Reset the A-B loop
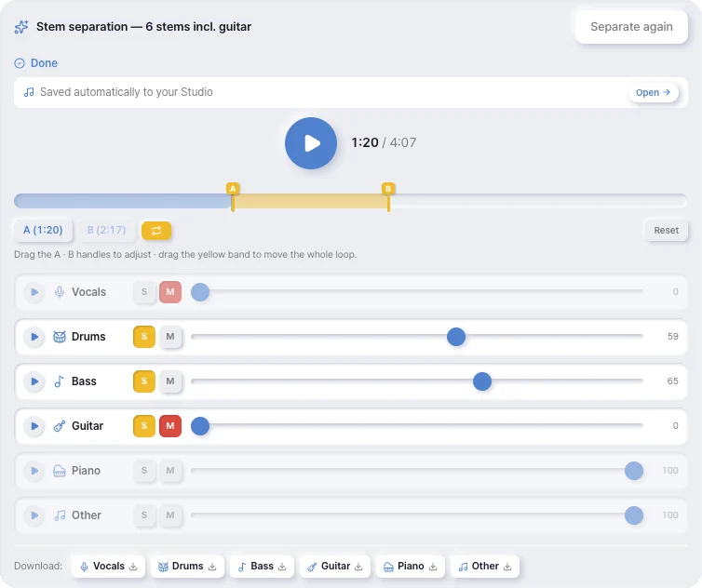This screenshot has width=702, height=588. point(667,231)
